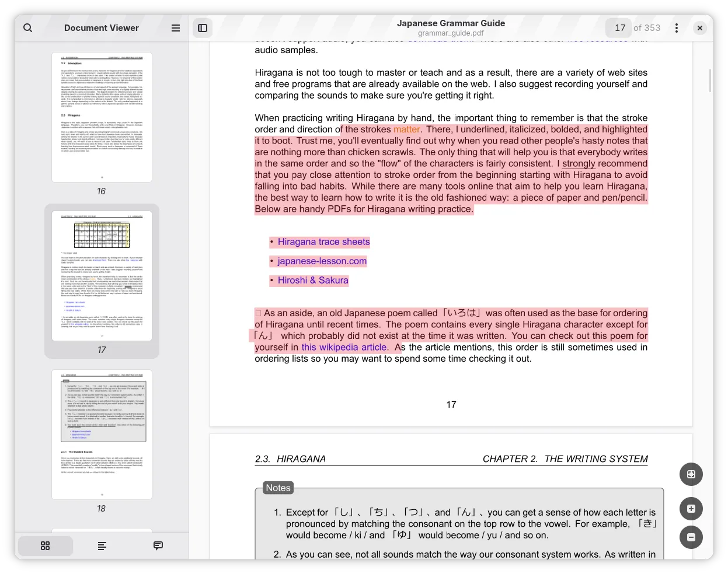Select the page 17 thumbnail

click(102, 276)
